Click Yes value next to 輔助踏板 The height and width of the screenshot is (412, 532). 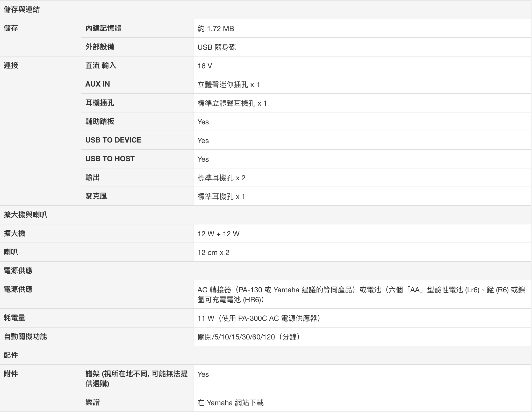tap(203, 122)
